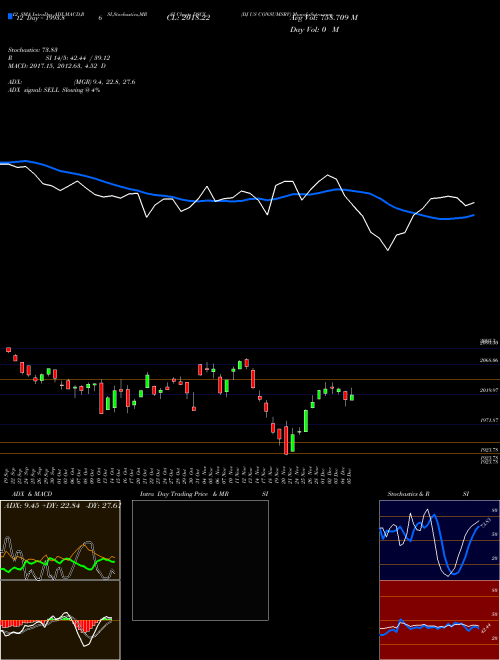This screenshot has width=500, height=660.
Task: Click the red MACD histogram bars
Action: pyautogui.click(x=86, y=625)
